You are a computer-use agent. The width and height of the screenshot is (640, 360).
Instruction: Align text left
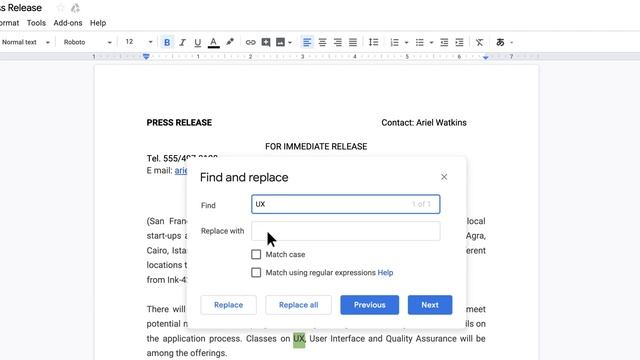pos(307,42)
